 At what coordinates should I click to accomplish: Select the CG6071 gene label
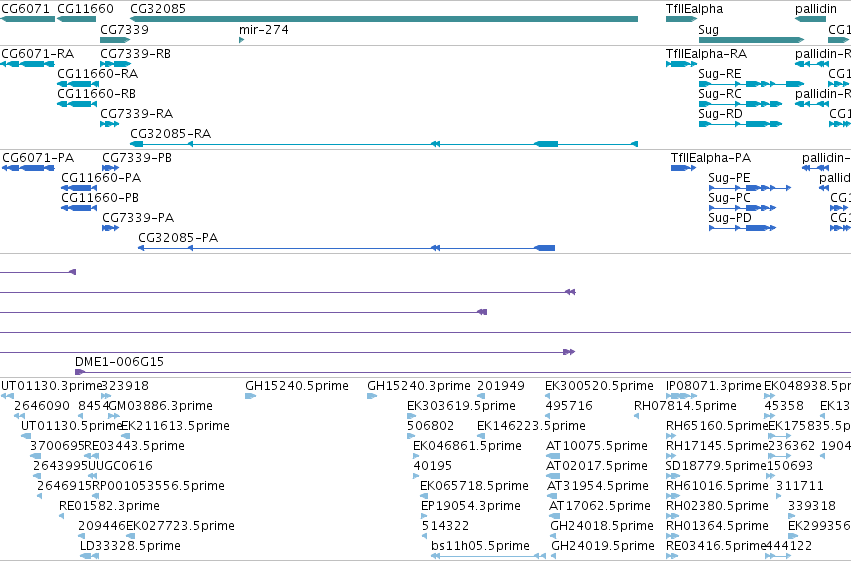[x=26, y=9]
